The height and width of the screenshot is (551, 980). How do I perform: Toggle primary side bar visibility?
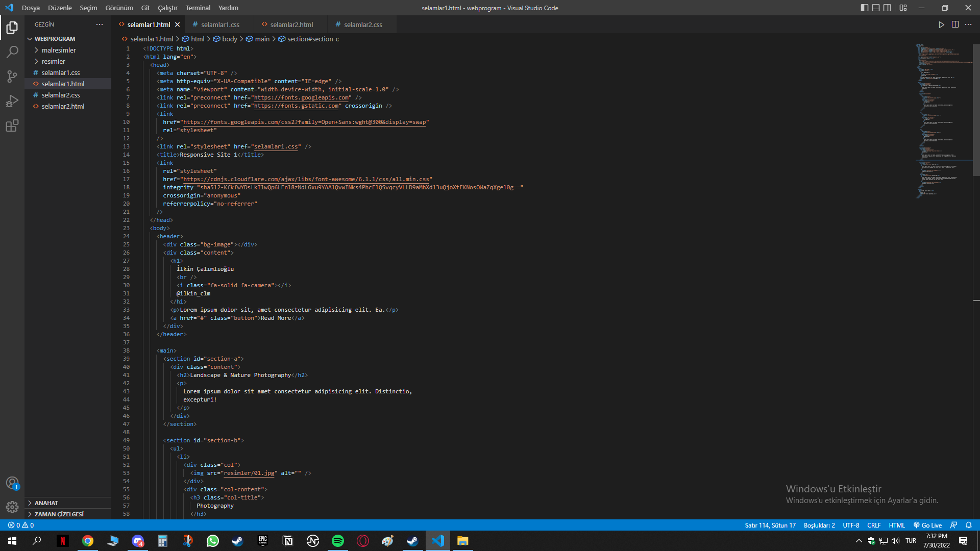point(864,8)
